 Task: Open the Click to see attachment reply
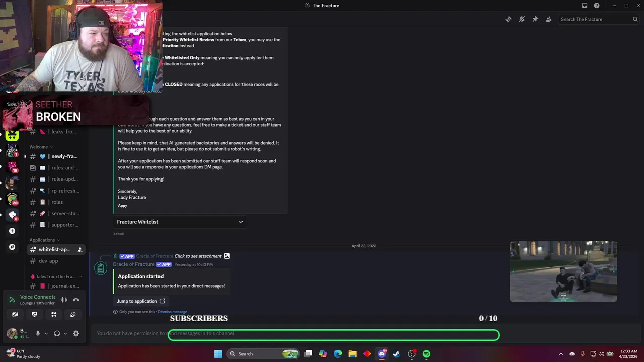[x=198, y=256]
